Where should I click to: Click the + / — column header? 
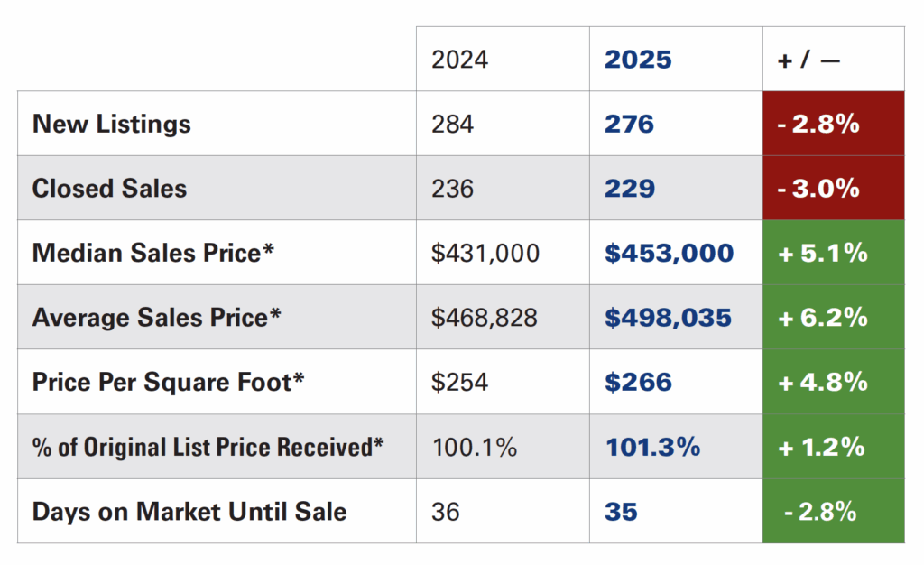[808, 60]
